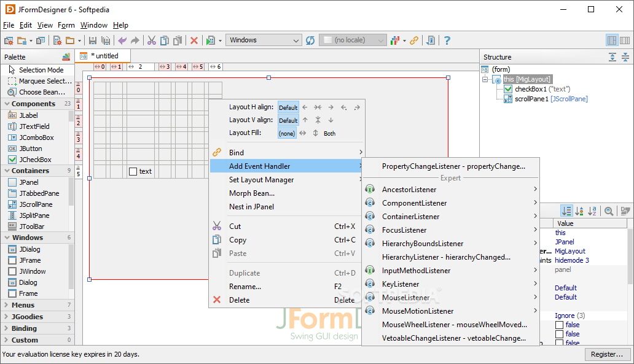Click the column 2 ruler header
The height and width of the screenshot is (364, 634).
140,67
